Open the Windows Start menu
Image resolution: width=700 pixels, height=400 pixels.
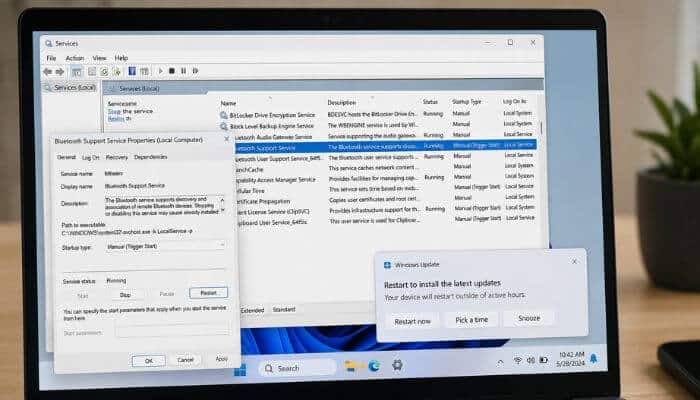[240, 369]
